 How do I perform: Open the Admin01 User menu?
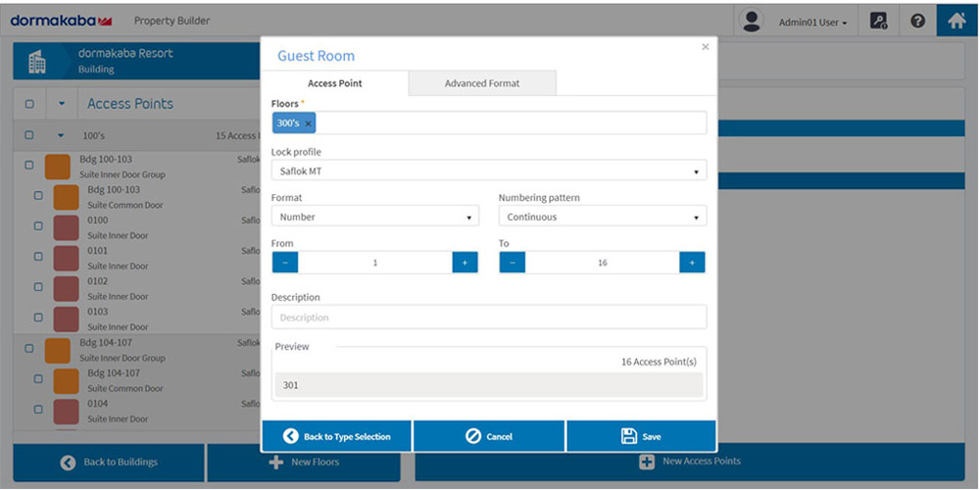tap(811, 22)
